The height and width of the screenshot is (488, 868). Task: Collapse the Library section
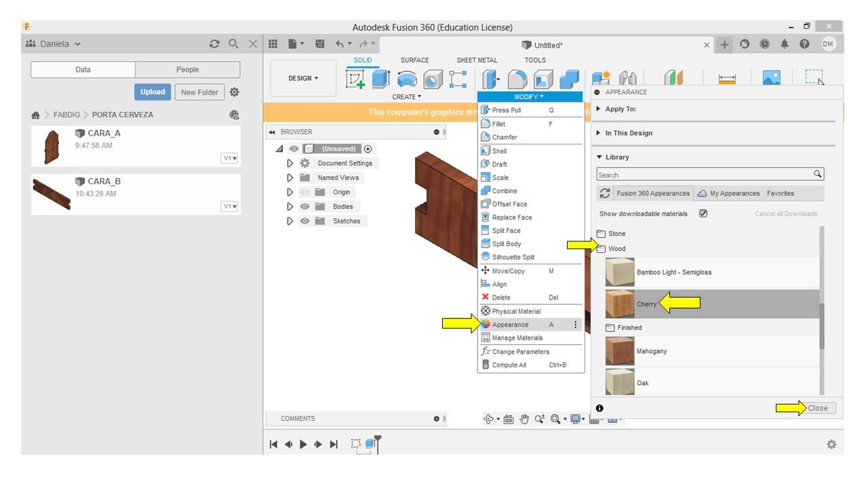pyautogui.click(x=599, y=157)
